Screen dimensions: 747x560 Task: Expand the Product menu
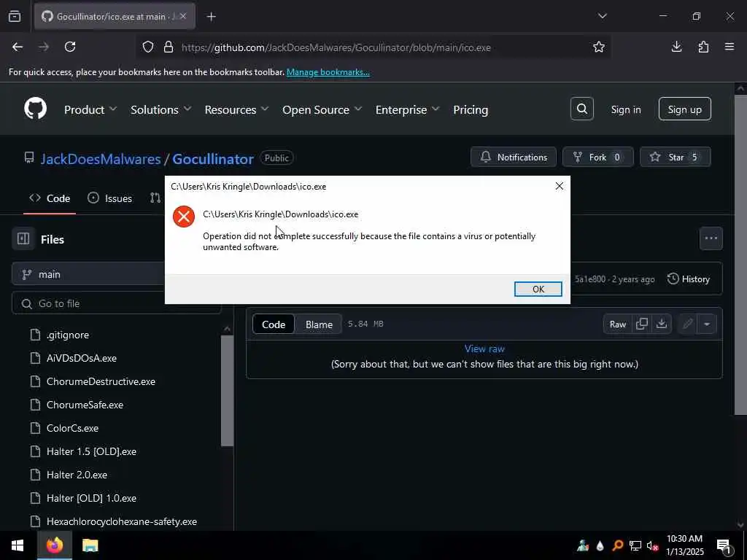(x=90, y=109)
